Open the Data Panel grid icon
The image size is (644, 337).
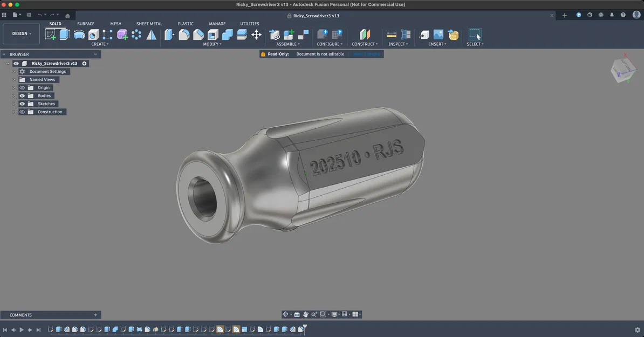[4, 15]
